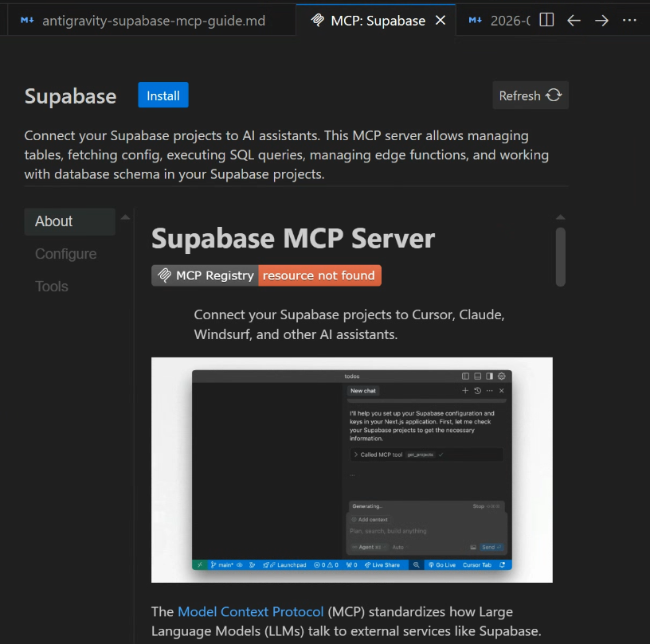Click remote indicator in demo status bar

coord(199,565)
